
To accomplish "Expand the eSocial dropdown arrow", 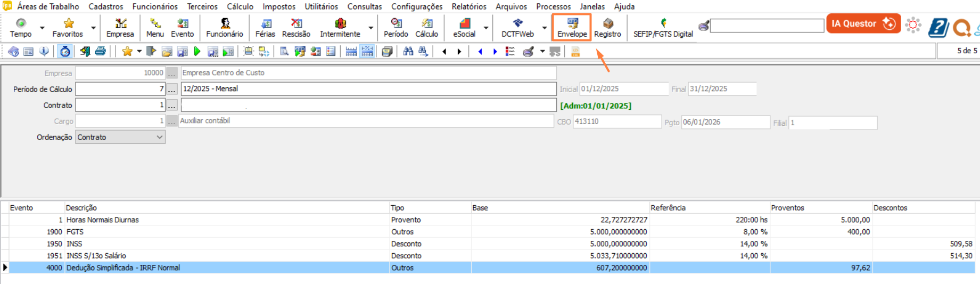I will tap(486, 28).
